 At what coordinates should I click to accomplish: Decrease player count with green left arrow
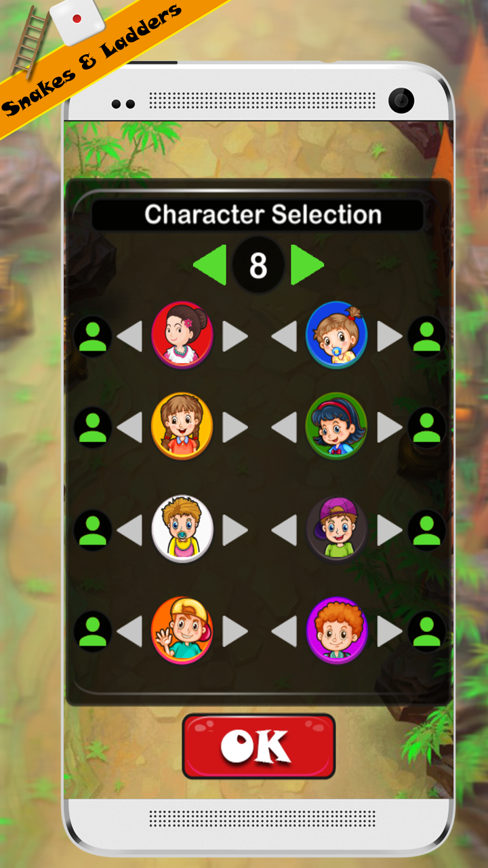point(209,265)
